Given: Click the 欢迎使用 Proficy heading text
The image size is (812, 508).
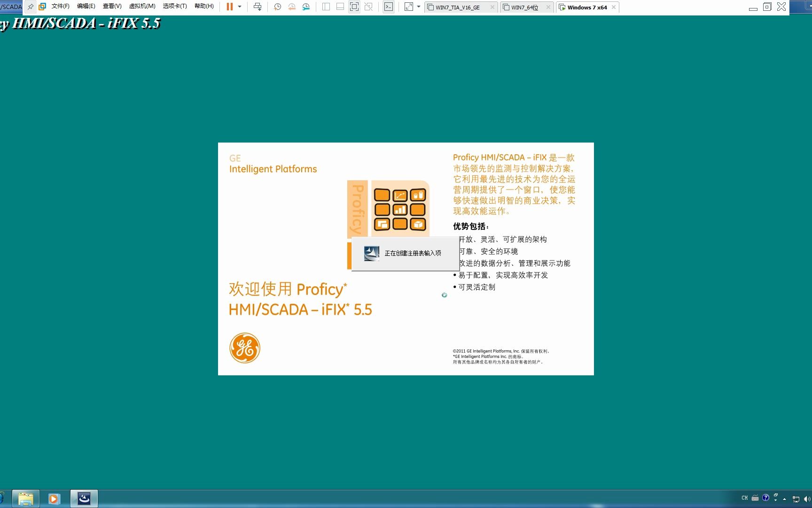Looking at the screenshot, I should click(288, 289).
